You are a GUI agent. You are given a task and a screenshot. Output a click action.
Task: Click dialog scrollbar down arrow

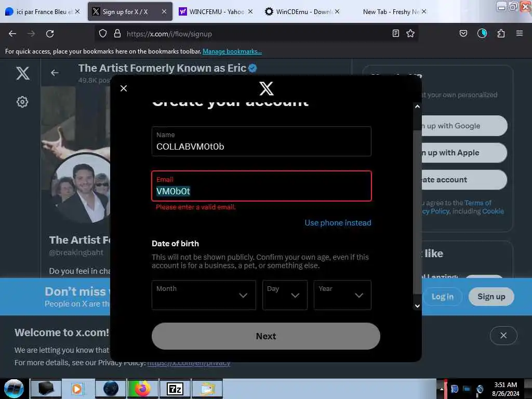point(417,306)
